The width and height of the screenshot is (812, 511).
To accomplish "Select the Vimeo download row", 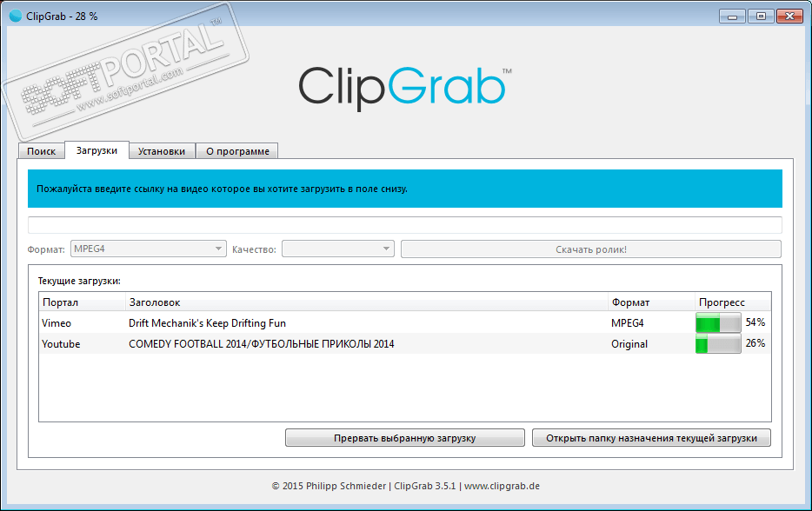I will click(x=404, y=322).
